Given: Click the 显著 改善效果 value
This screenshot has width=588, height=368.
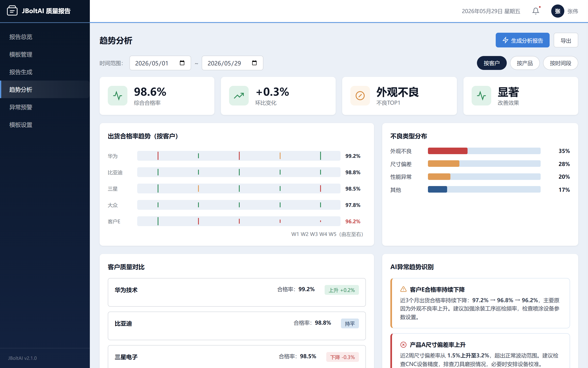Looking at the screenshot, I should click(x=508, y=92).
